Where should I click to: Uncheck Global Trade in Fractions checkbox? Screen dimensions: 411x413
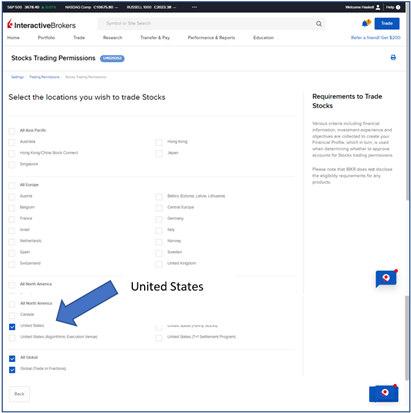point(12,370)
